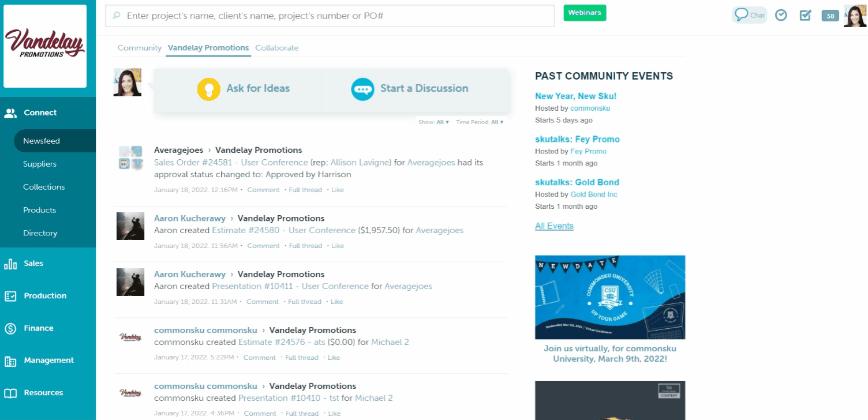Click the commonsku University banner image

(x=610, y=297)
